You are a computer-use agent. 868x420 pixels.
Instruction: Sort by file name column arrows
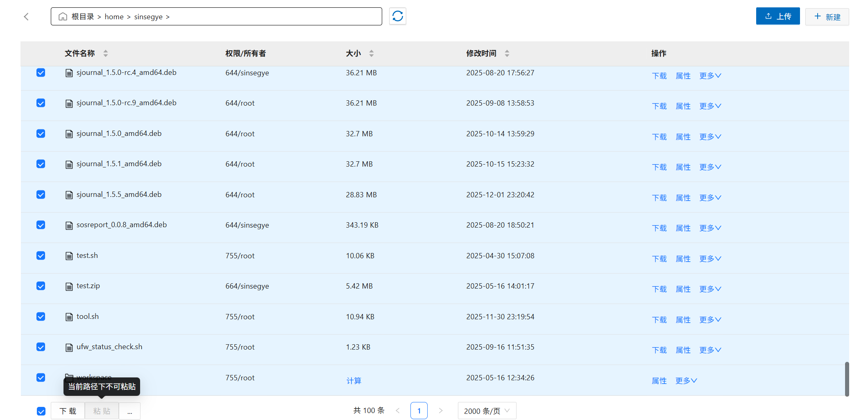pos(106,54)
